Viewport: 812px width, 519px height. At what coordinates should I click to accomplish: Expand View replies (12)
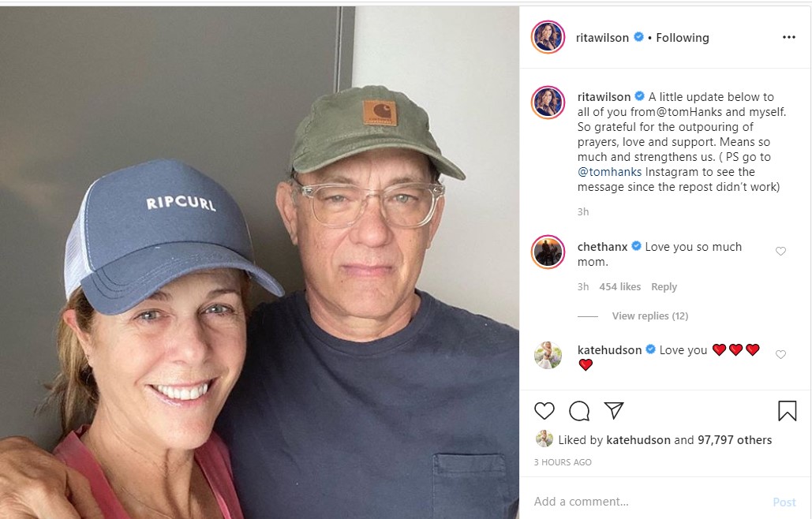[649, 316]
